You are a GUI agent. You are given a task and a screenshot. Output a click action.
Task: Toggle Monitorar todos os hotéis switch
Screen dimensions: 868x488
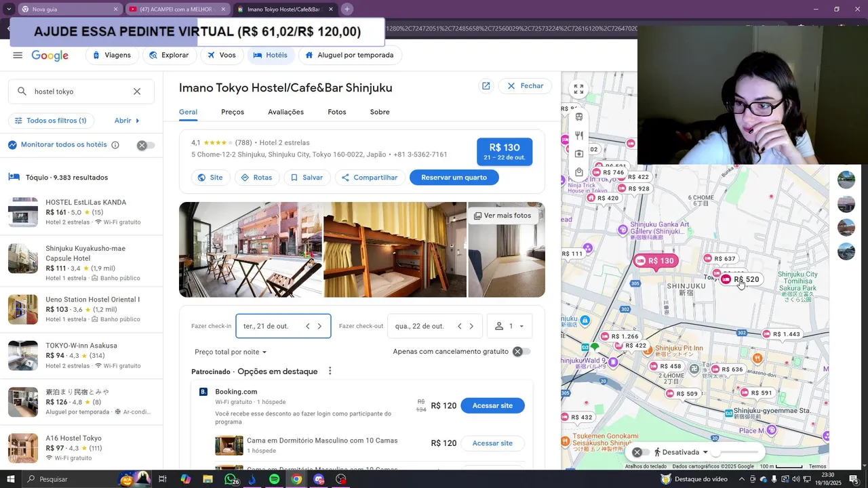[x=146, y=145]
